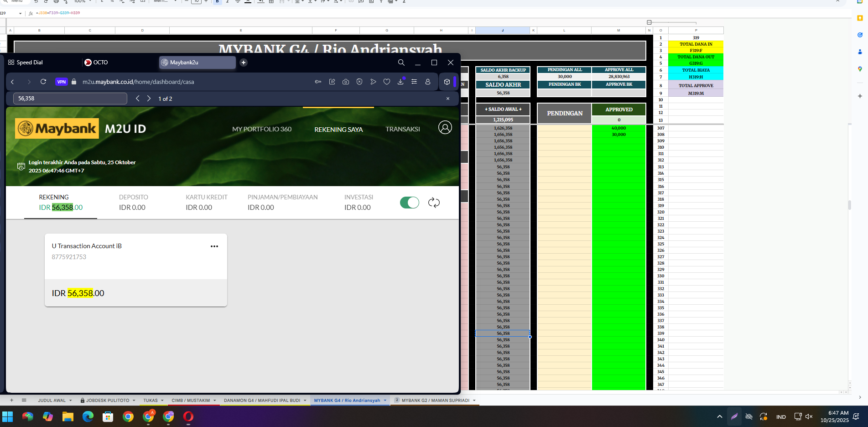Viewport: 868px width, 427px height.
Task: Get add-ons with the side panel plus icon
Action: click(860, 96)
